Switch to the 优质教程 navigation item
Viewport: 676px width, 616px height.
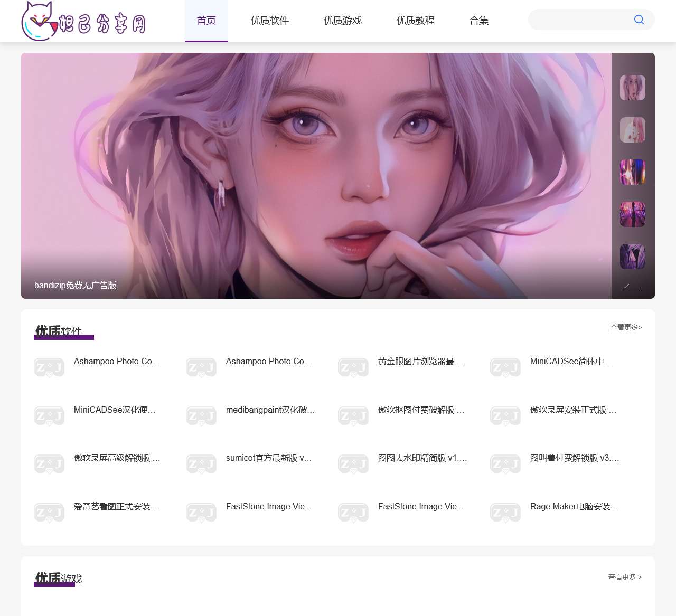[x=416, y=21]
